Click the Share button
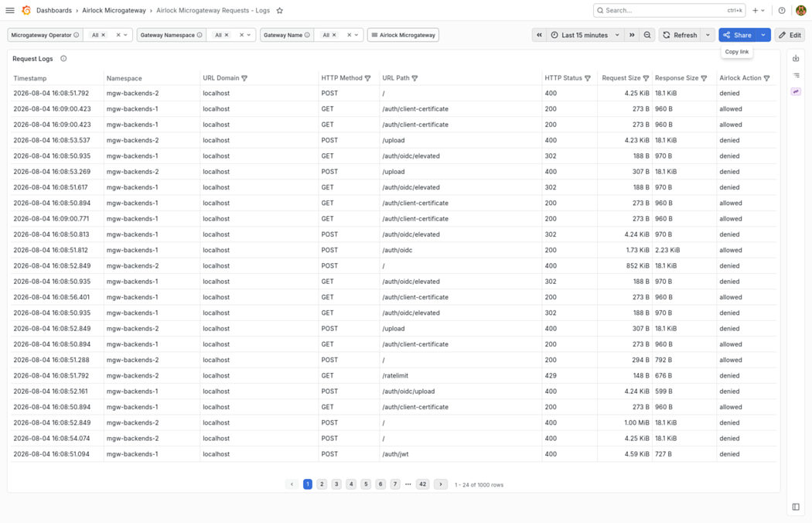Image resolution: width=812 pixels, height=523 pixels. click(738, 36)
